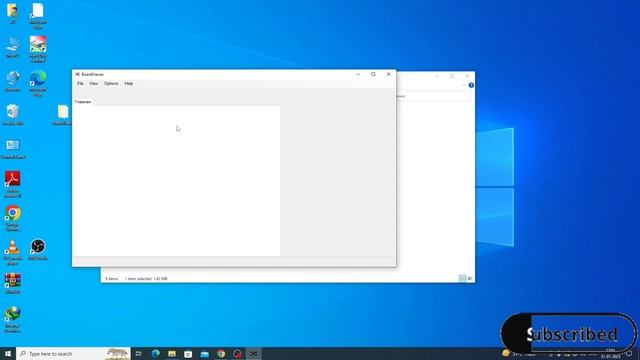Open the This PC desktop icon
Viewport: 640px width, 360px height.
point(13,47)
